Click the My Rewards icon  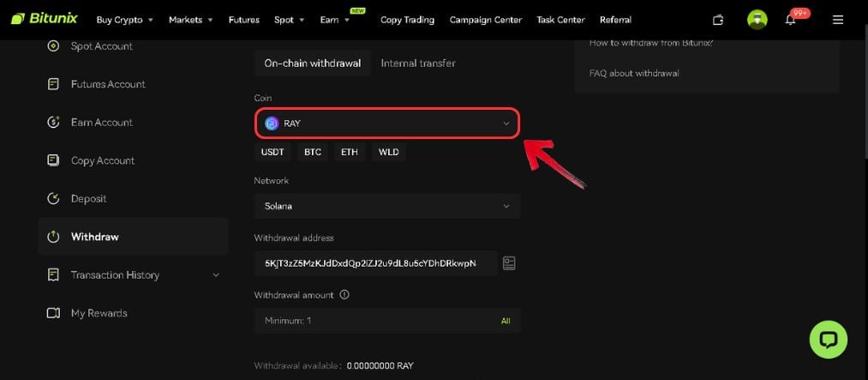click(x=53, y=313)
